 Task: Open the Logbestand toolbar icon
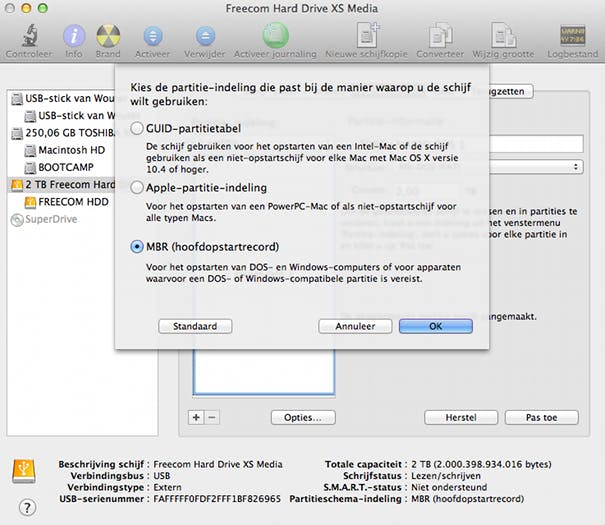coord(573,35)
